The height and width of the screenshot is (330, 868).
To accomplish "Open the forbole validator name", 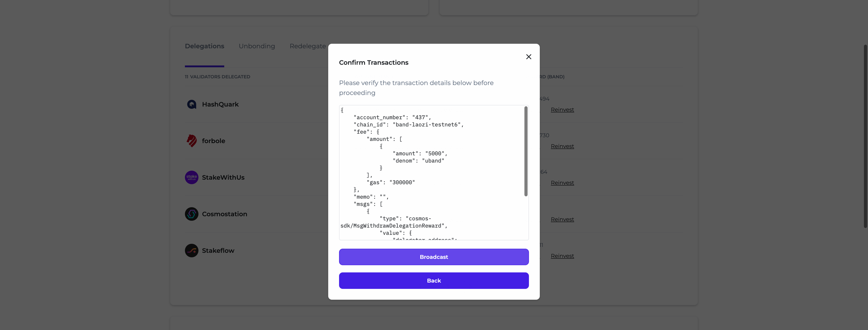I will [x=213, y=141].
